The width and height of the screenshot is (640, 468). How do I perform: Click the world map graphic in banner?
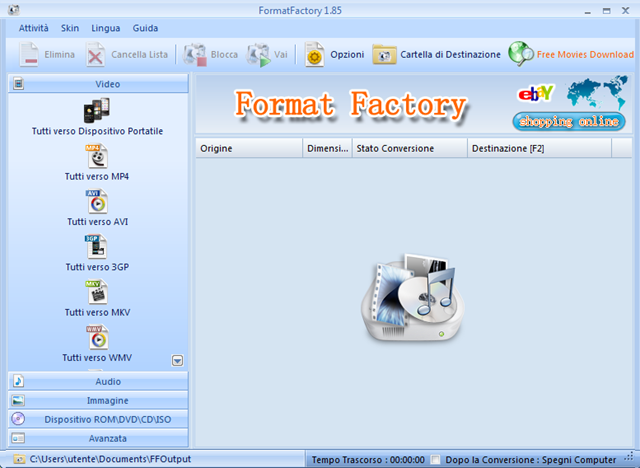[597, 92]
